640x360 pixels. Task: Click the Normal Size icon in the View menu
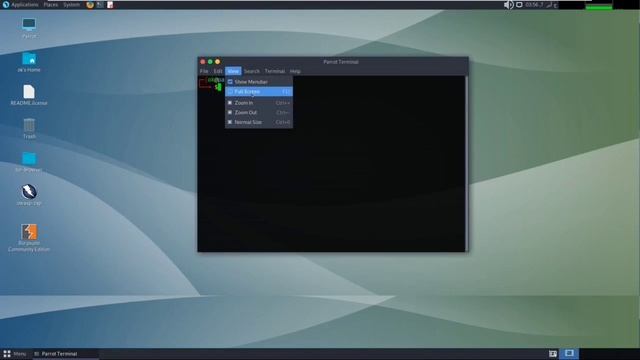(x=230, y=122)
